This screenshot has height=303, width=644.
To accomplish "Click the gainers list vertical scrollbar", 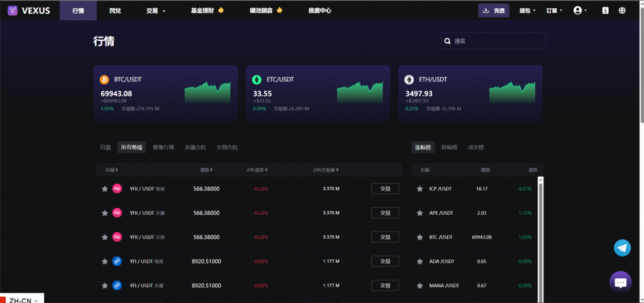I will [540, 239].
